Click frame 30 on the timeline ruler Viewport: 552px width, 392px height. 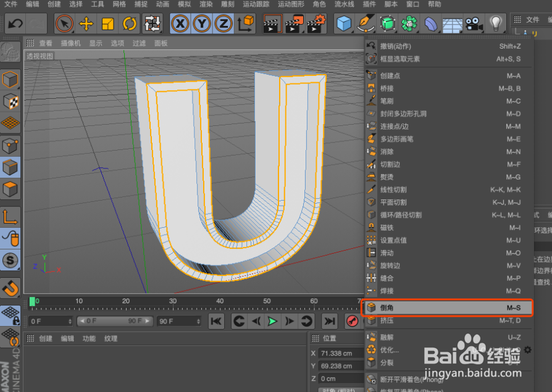click(173, 301)
